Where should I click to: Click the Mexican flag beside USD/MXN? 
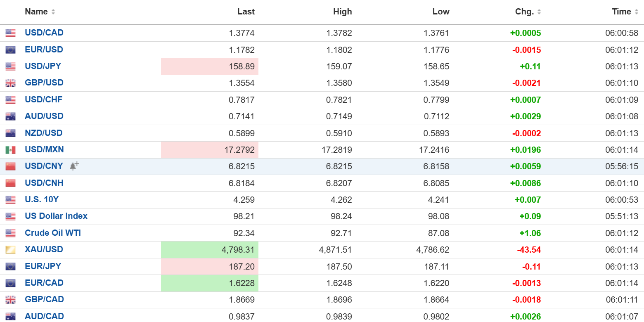10,150
